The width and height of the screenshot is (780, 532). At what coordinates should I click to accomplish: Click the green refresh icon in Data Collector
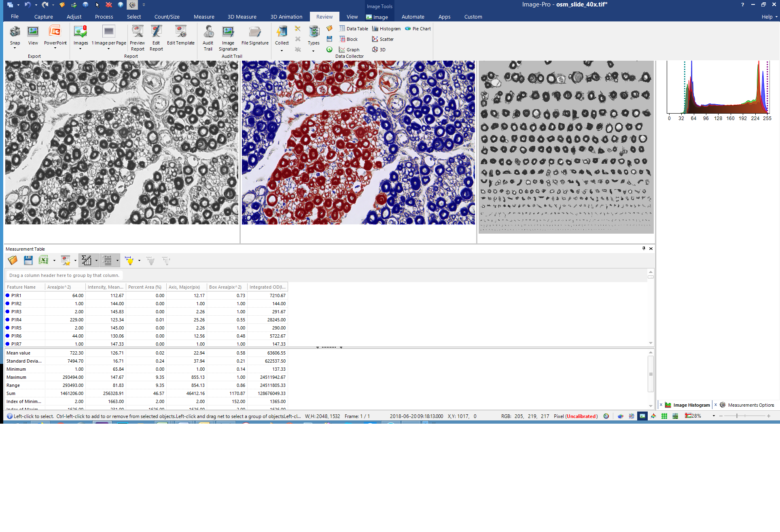click(x=329, y=49)
